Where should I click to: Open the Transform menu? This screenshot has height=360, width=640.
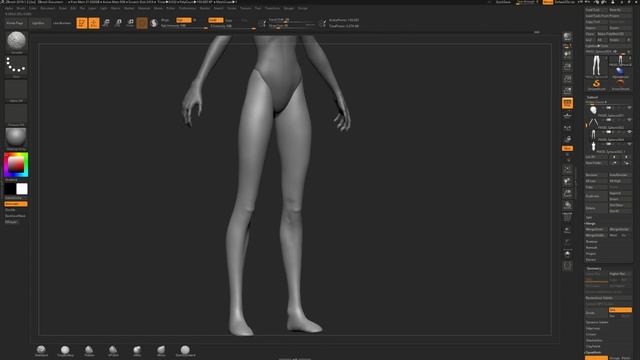[x=272, y=8]
